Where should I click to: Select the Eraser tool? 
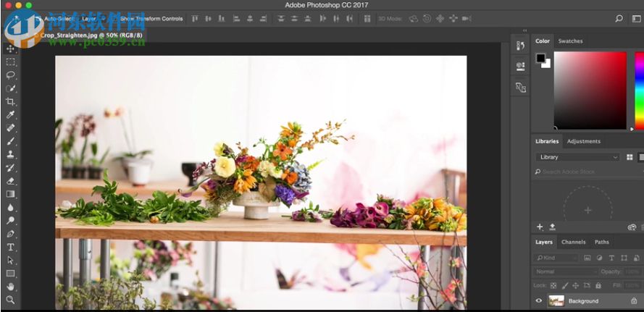click(x=10, y=181)
